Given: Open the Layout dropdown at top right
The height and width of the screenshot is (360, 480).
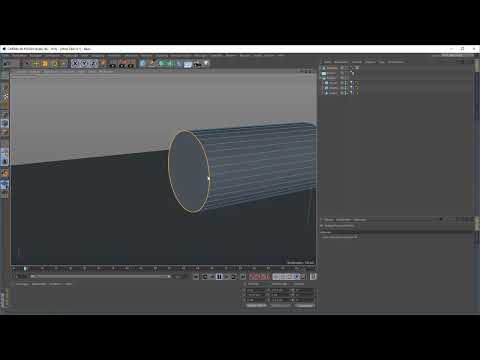Looking at the screenshot, I should point(457,56).
